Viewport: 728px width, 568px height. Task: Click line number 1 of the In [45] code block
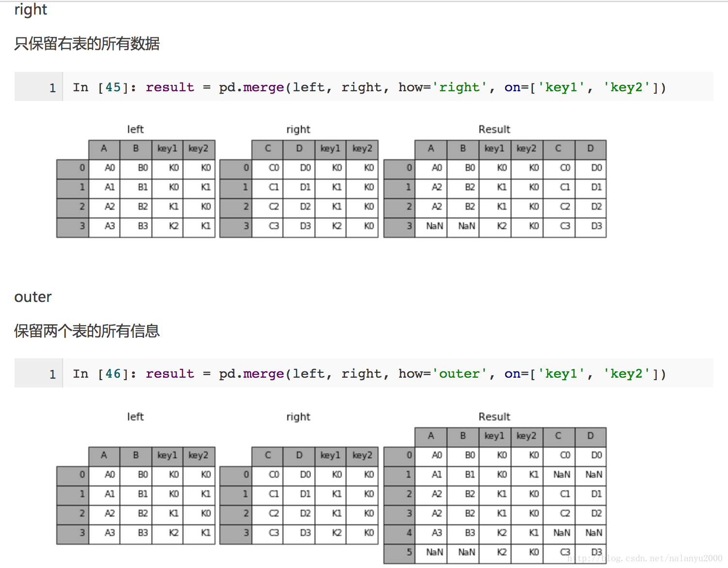[52, 88]
